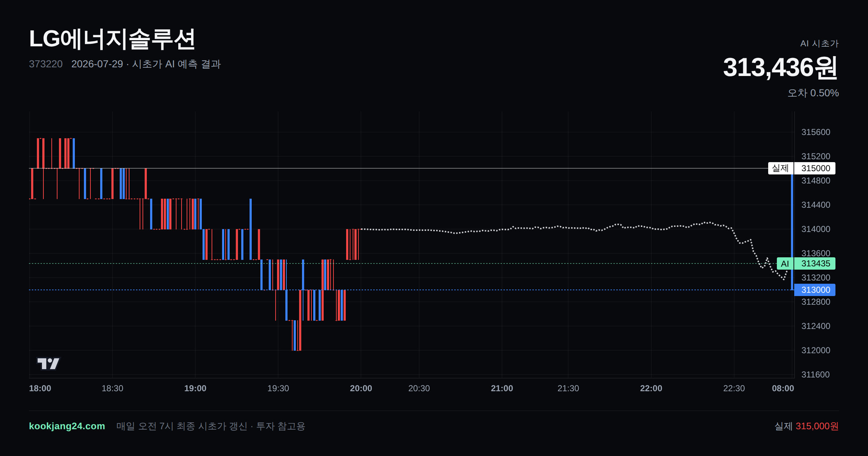Click the 311600 price axis value
Screen dimensions: 868x456
pos(816,375)
